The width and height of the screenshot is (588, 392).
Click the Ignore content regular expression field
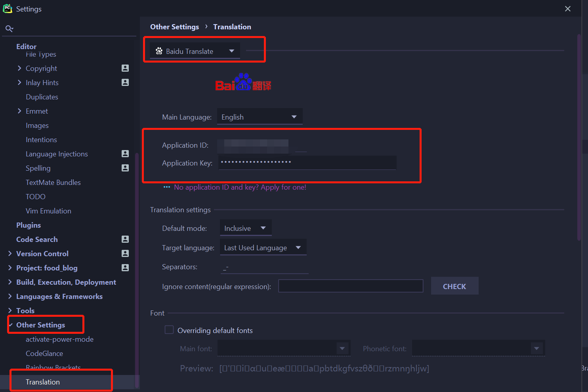point(351,286)
